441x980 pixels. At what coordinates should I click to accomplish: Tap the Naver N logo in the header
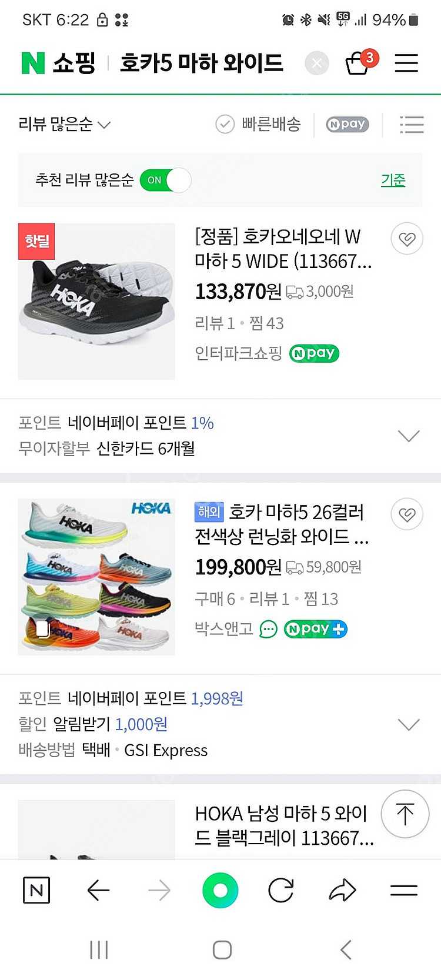(33, 63)
